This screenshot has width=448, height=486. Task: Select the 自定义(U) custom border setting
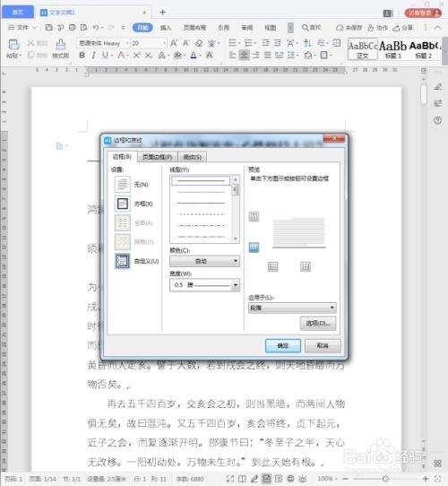(x=123, y=261)
